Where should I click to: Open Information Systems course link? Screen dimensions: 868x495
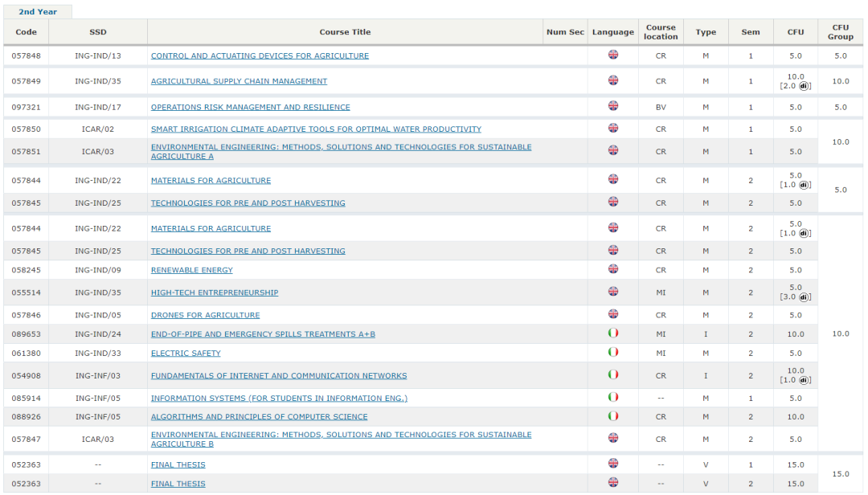(x=279, y=398)
